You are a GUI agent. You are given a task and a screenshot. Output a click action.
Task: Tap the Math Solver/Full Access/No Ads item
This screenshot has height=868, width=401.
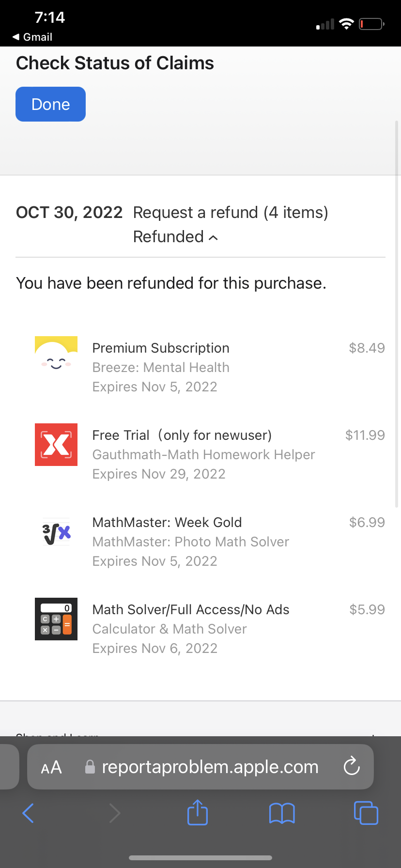click(191, 609)
